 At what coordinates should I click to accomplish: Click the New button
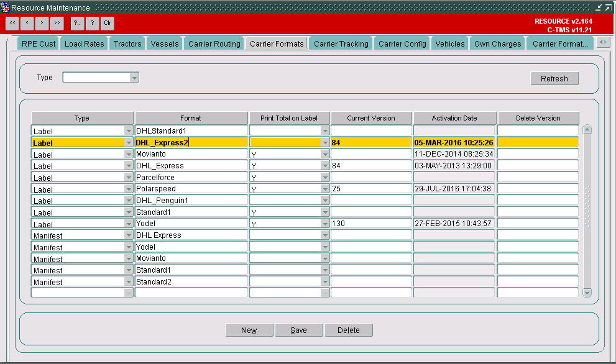coord(249,330)
